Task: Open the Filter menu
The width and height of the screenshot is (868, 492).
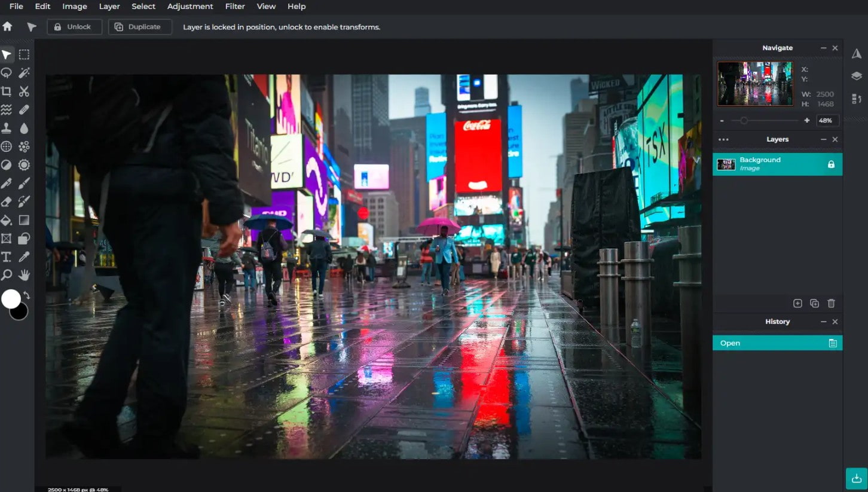Action: [x=235, y=7]
